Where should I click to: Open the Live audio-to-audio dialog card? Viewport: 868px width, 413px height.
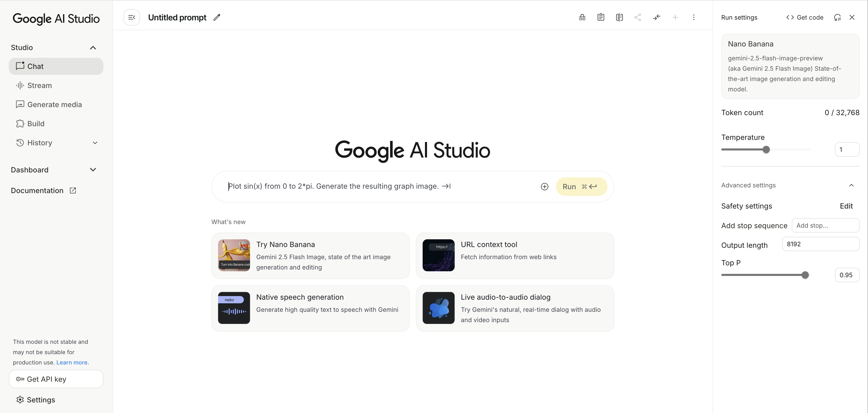point(515,309)
